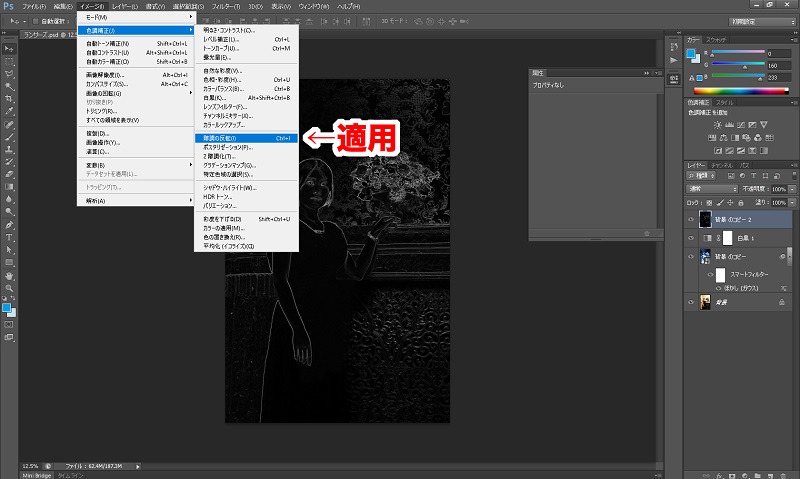Expand the 画像の回転 submenu

136,93
